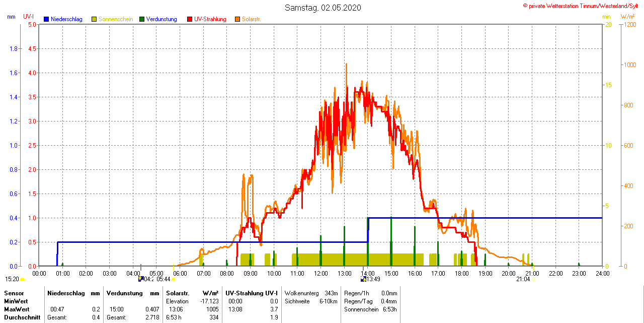Click the 1.8 value on the mm axis
Screen dimensions: 644x323
14,48
